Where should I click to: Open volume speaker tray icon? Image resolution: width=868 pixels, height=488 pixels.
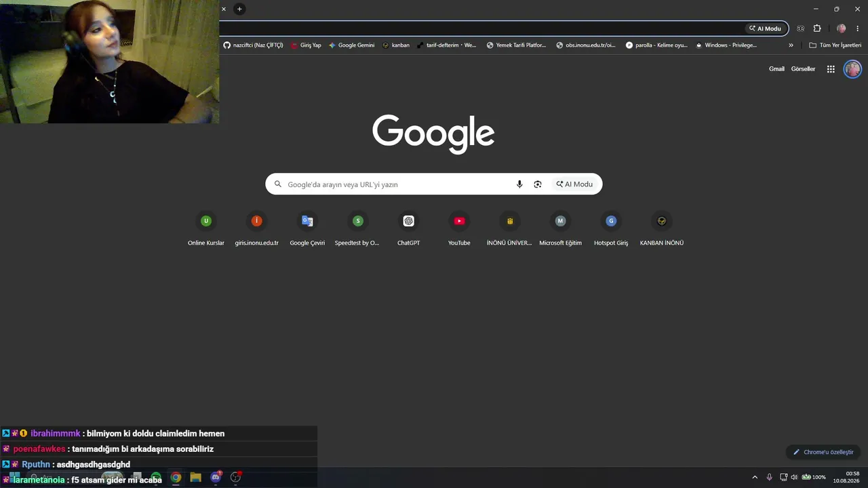(x=794, y=477)
